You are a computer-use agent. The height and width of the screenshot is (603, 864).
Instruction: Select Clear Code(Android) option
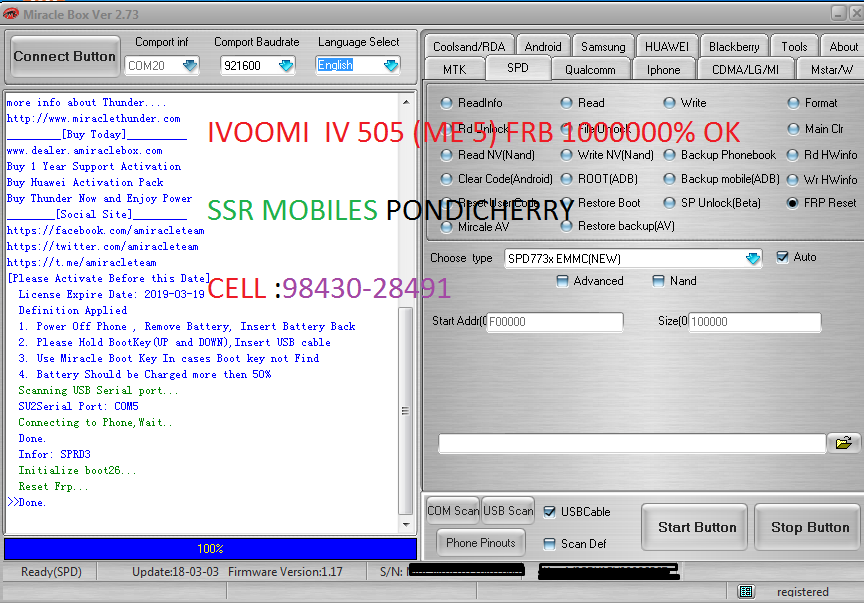(x=446, y=179)
